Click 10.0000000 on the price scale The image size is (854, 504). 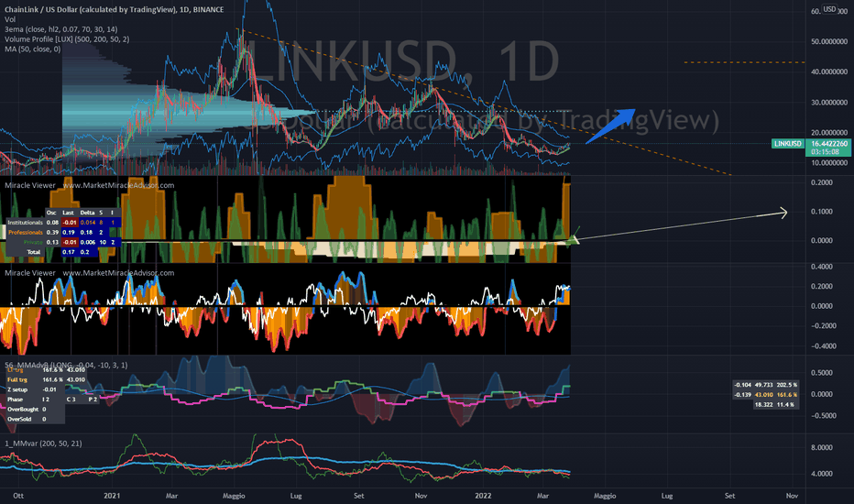pyautogui.click(x=829, y=162)
